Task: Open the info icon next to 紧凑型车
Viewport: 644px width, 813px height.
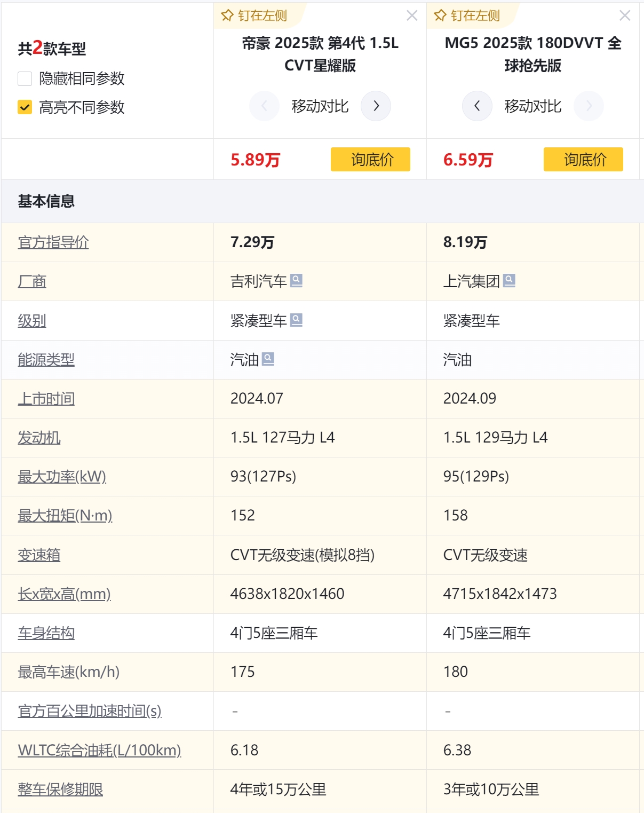Action: pos(296,320)
